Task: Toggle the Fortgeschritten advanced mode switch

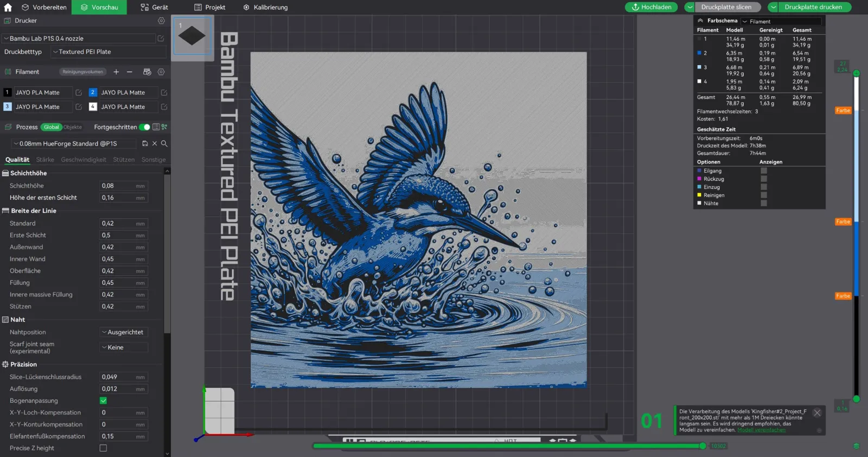Action: click(144, 127)
